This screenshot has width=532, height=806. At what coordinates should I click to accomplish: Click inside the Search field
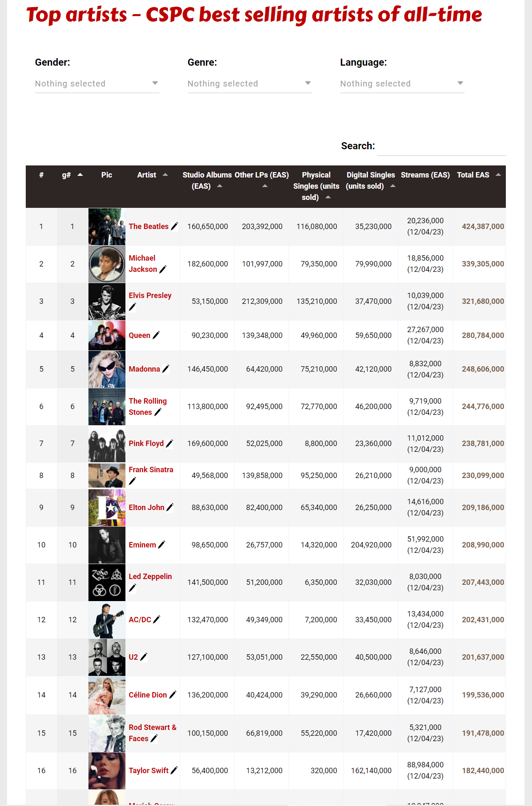coord(441,146)
